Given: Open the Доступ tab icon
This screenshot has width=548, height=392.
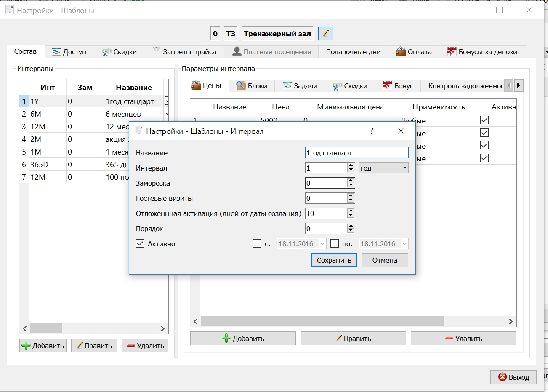Looking at the screenshot, I should 56,52.
